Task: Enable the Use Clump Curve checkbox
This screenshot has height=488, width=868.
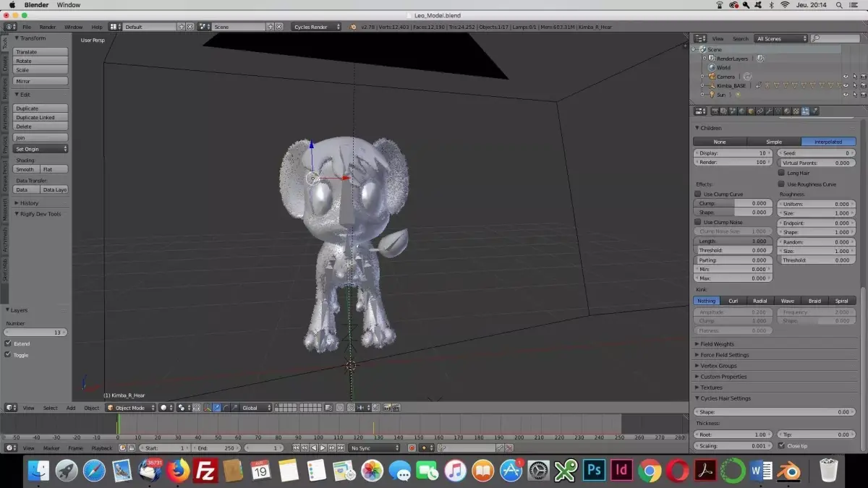Action: click(x=698, y=194)
